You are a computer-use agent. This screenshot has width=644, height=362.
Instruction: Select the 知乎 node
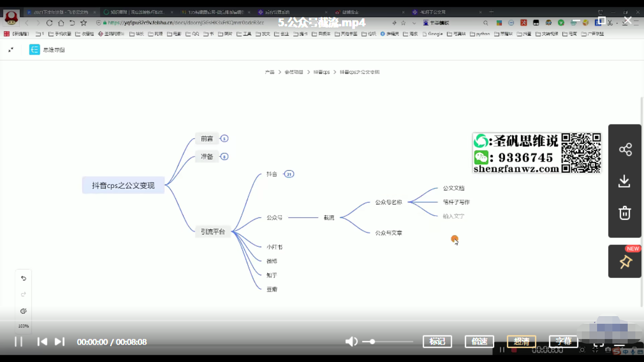[272, 275]
